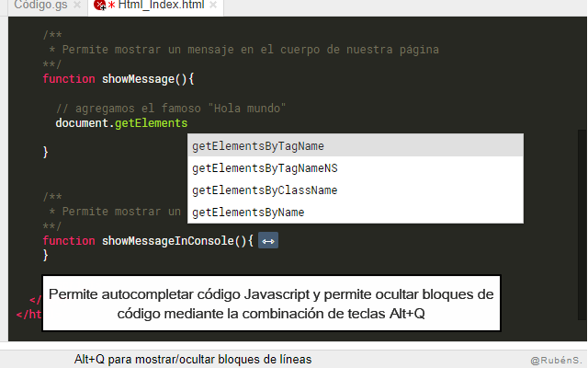The width and height of the screenshot is (588, 368).
Task: Click the "Hola mundo" comment line
Action: click(171, 109)
